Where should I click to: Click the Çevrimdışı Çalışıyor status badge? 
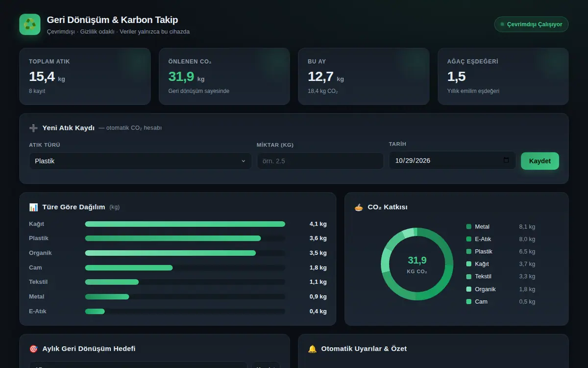point(531,25)
